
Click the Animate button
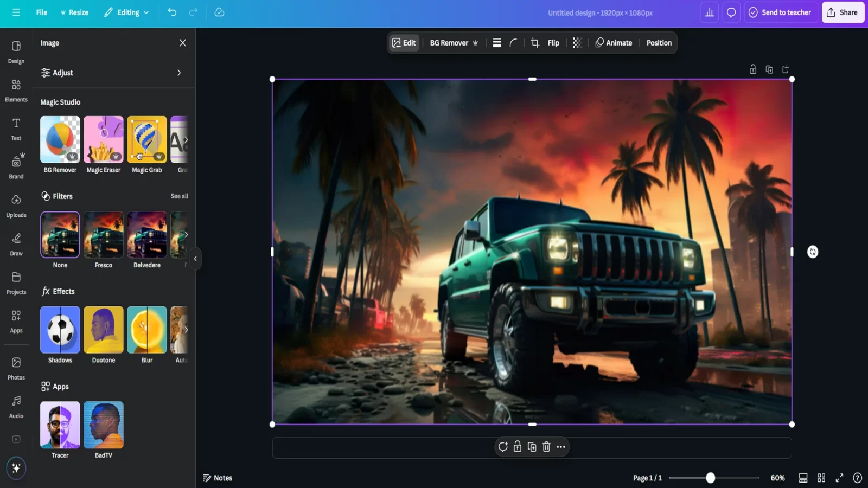(x=614, y=43)
